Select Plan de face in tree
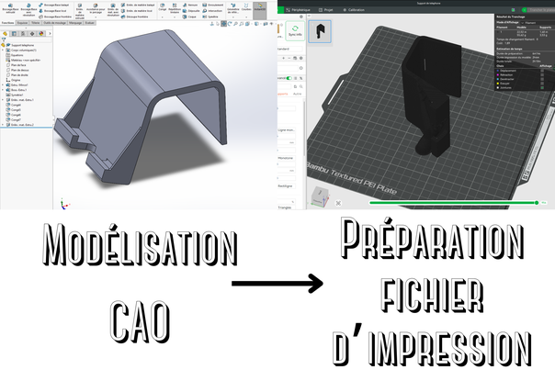 click(x=17, y=65)
